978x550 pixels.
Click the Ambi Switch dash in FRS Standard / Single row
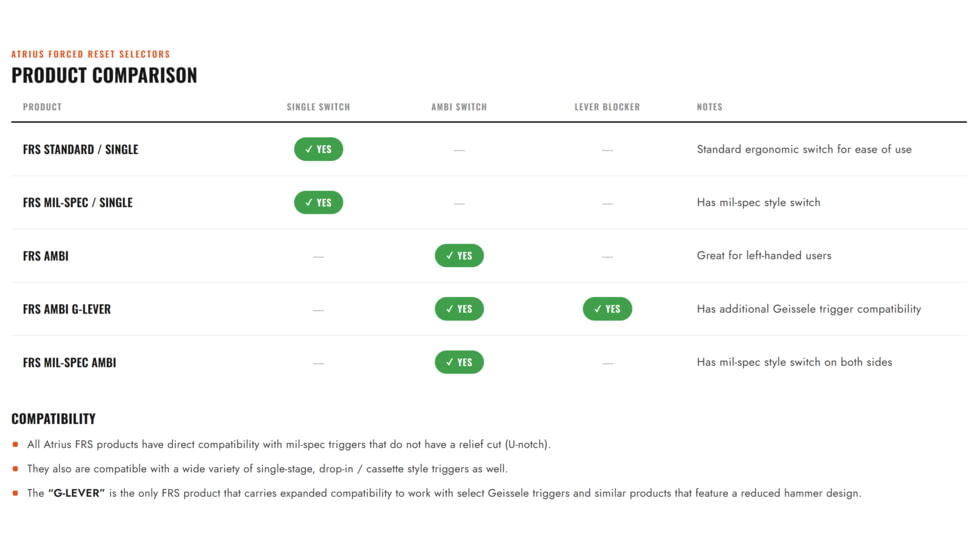[x=459, y=150]
